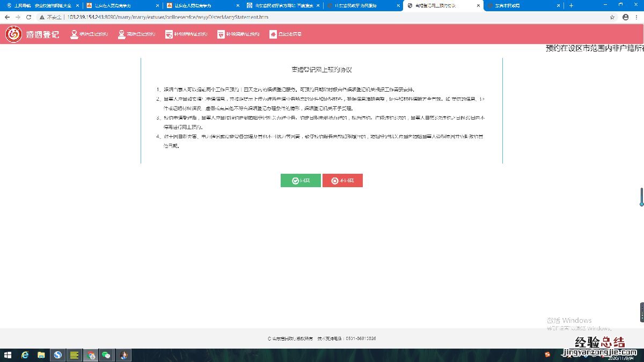
Task: Go forward using browser forward arrow
Action: 19,17
